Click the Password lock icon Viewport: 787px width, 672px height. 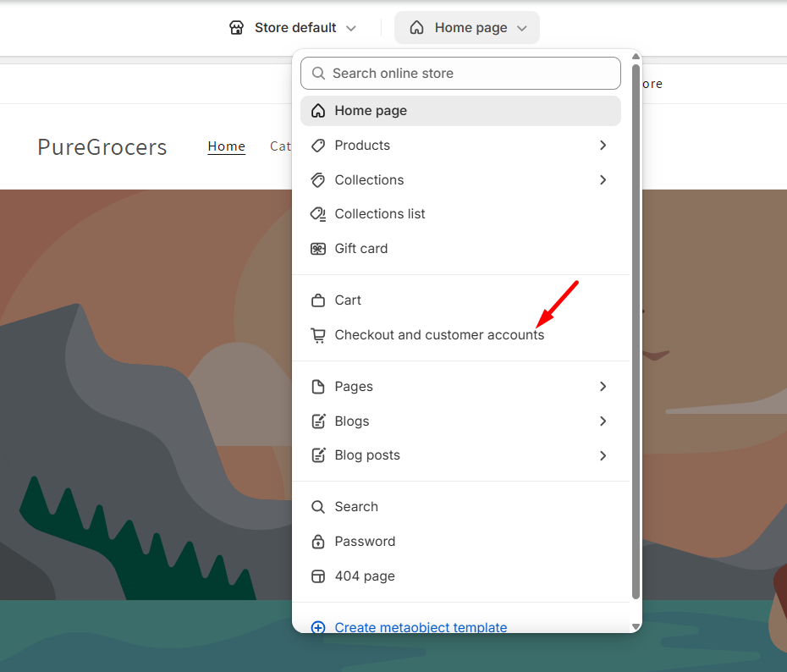point(318,542)
